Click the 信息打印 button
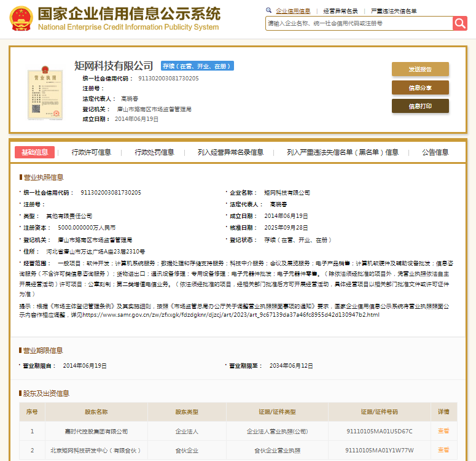 point(420,106)
